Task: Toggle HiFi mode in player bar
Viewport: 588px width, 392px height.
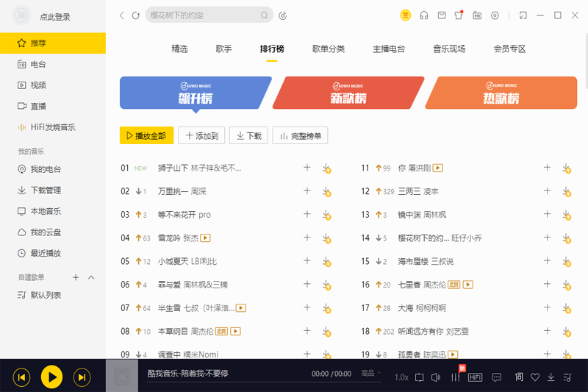Action: pos(476,377)
